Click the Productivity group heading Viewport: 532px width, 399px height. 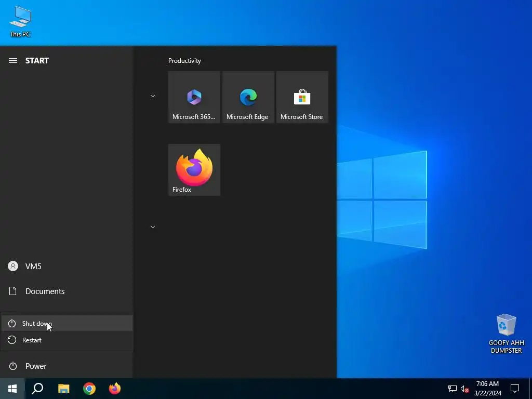tap(184, 61)
